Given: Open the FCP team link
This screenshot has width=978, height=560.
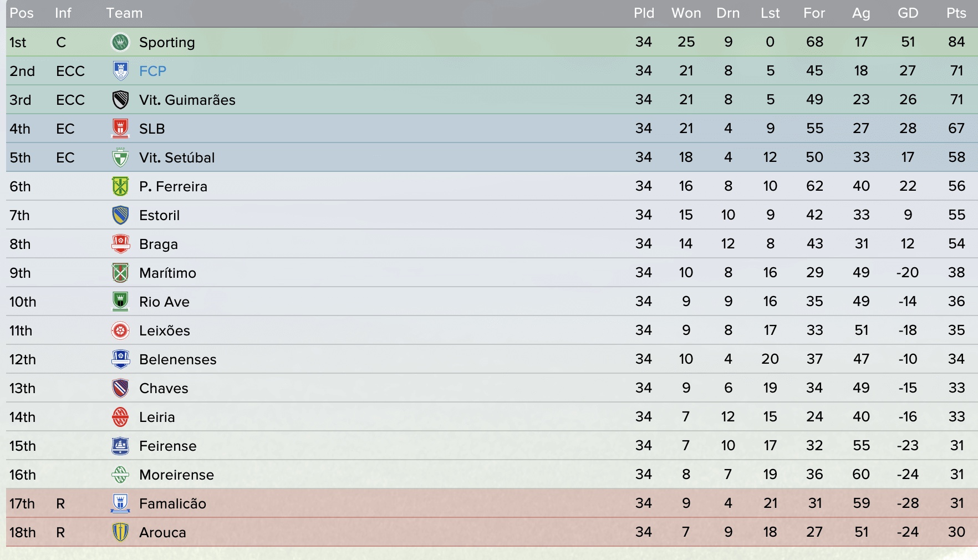Looking at the screenshot, I should (x=152, y=71).
